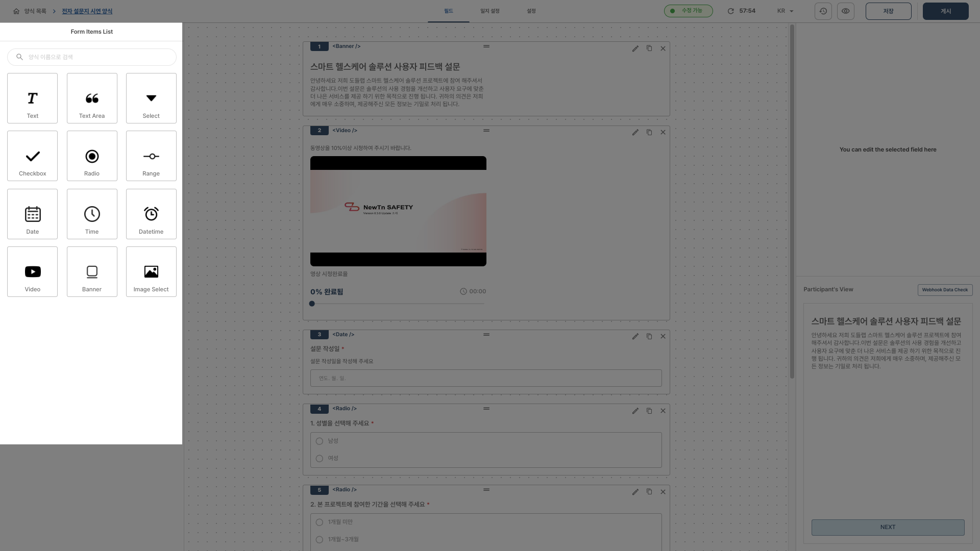Select the 남성 radio button option
This screenshot has height=551, width=980.
(x=320, y=441)
